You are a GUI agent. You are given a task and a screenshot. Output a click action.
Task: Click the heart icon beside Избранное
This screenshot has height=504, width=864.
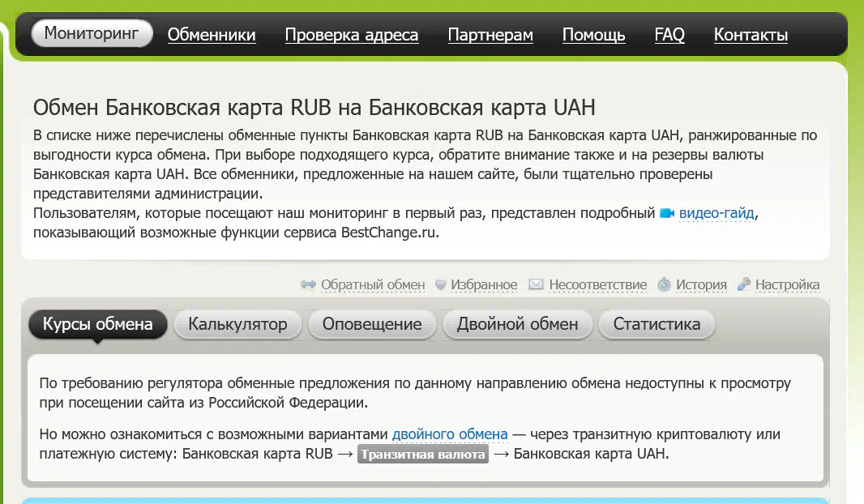point(441,284)
